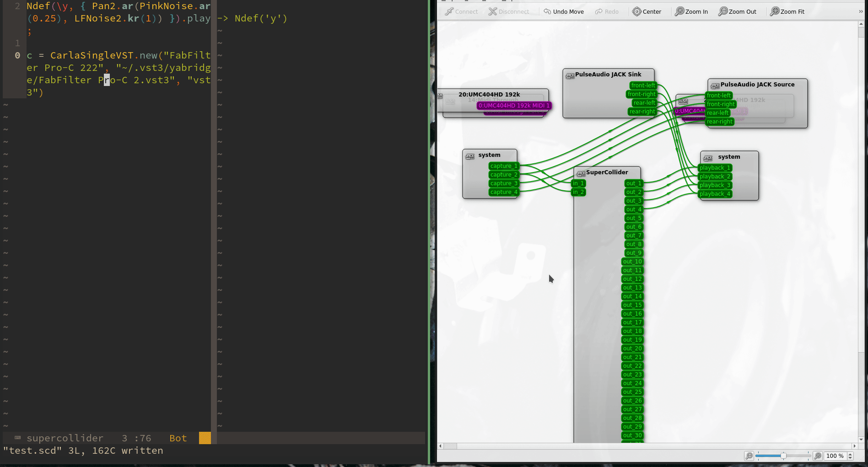Select the SuperCollider node title

point(607,172)
